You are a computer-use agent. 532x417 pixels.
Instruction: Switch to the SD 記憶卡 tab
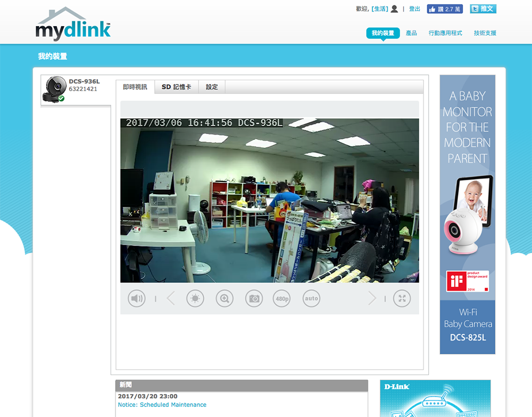pos(176,87)
